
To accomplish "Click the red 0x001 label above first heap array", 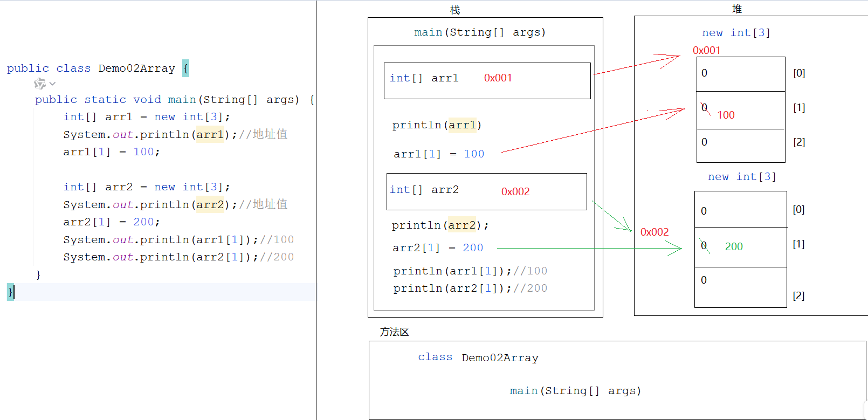I will [x=706, y=50].
